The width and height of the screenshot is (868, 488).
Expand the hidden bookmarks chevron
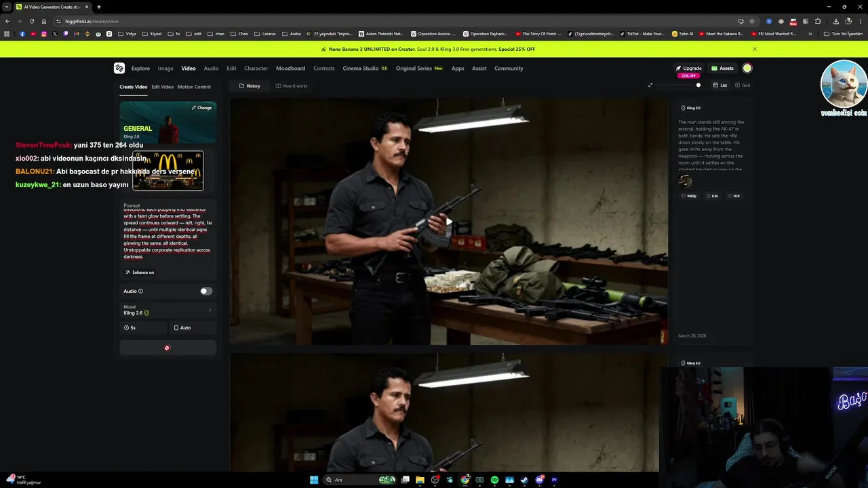tap(810, 34)
